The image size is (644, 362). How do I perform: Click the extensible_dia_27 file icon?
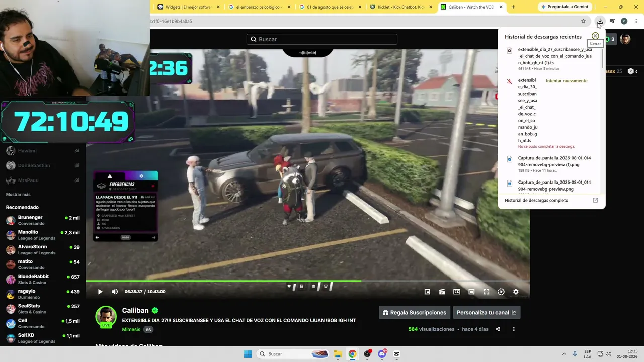(509, 50)
